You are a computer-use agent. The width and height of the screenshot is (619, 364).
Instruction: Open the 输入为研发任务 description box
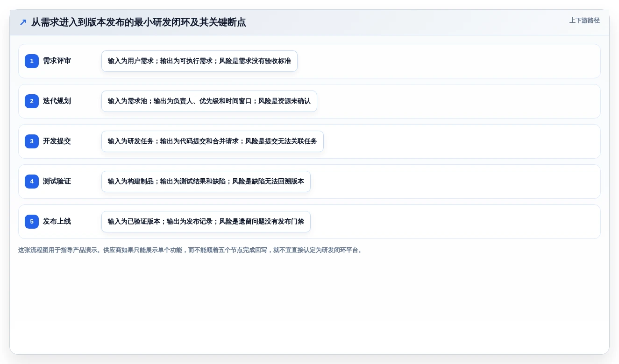(213, 141)
